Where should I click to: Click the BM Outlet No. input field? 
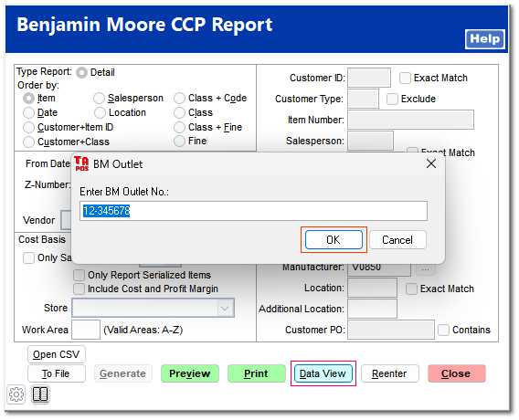[x=253, y=211]
